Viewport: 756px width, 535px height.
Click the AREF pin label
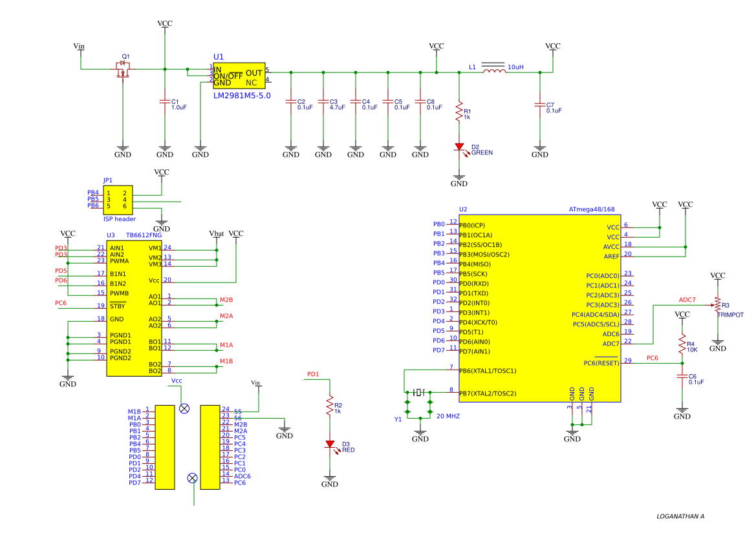611,257
